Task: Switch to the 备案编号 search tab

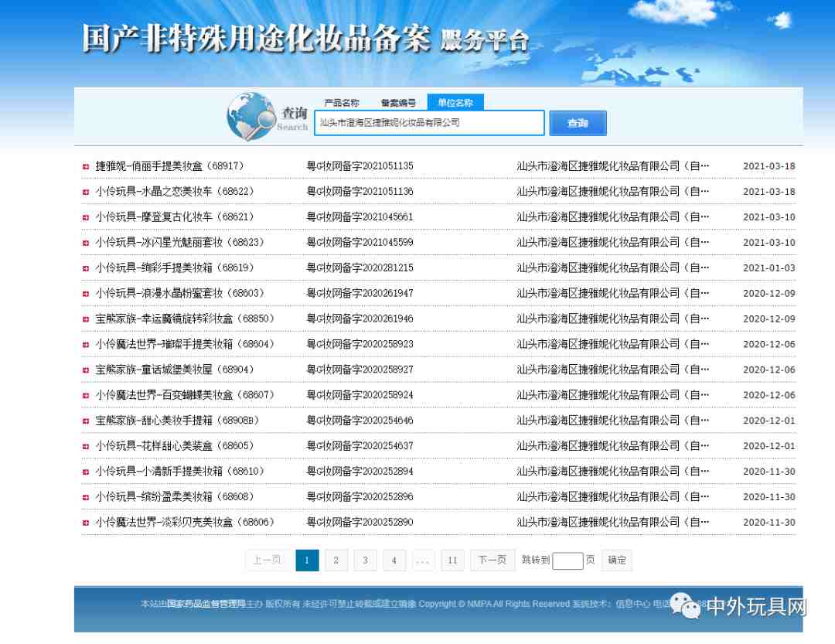Action: [x=398, y=103]
